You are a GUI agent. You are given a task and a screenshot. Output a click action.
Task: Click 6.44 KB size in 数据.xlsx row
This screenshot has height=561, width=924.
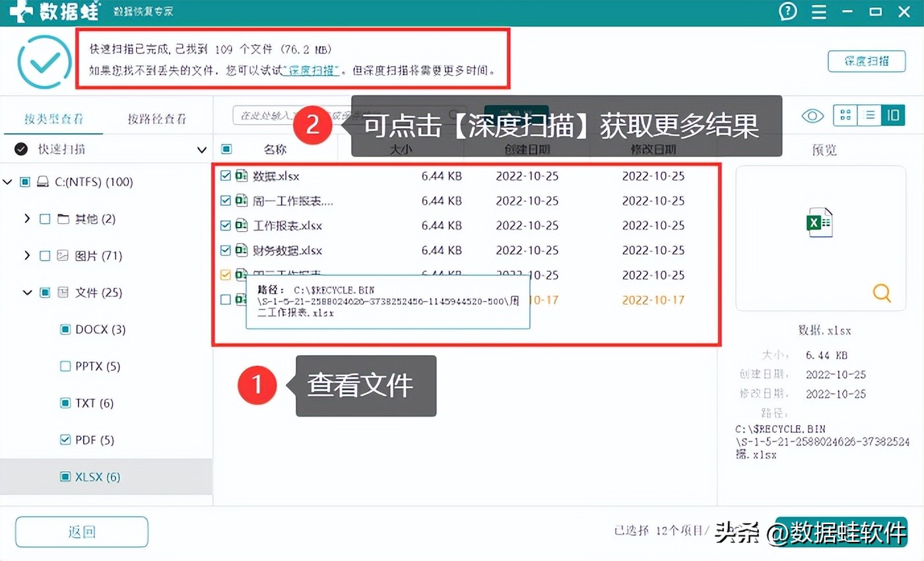click(x=442, y=176)
